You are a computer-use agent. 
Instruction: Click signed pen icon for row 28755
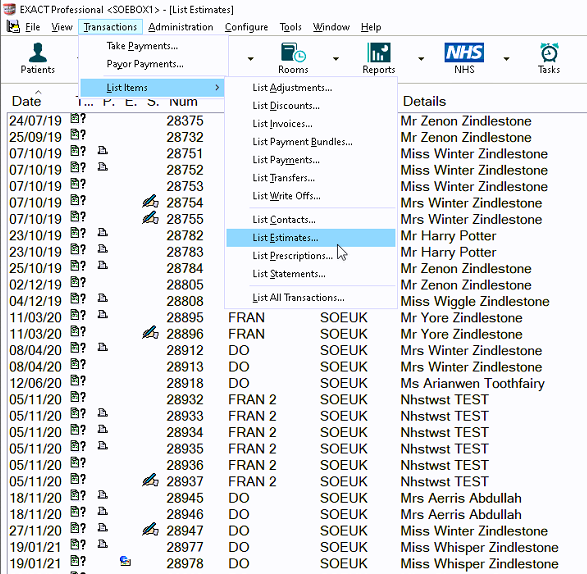(150, 218)
